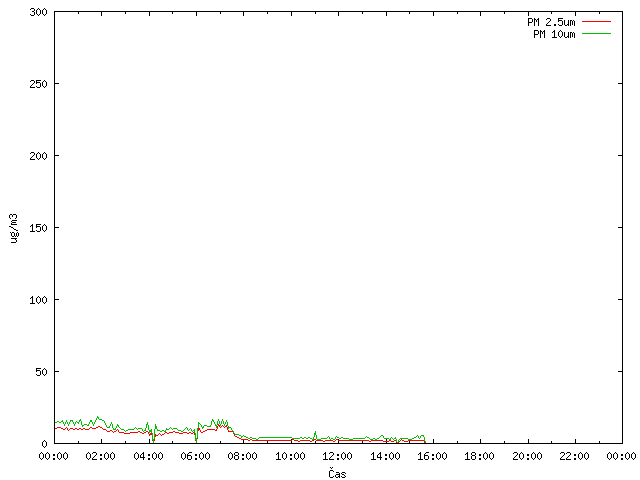Click the y-axis value 100

[38, 300]
